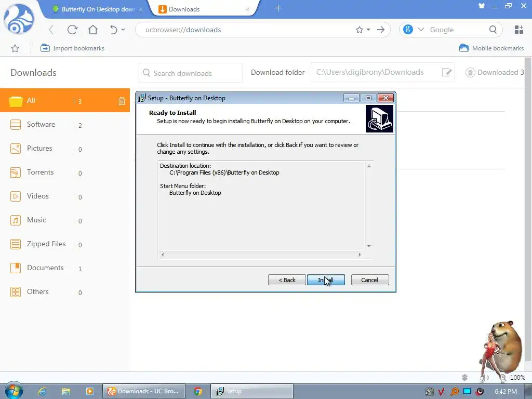Click the skin shirt icon in title bar

482,6
